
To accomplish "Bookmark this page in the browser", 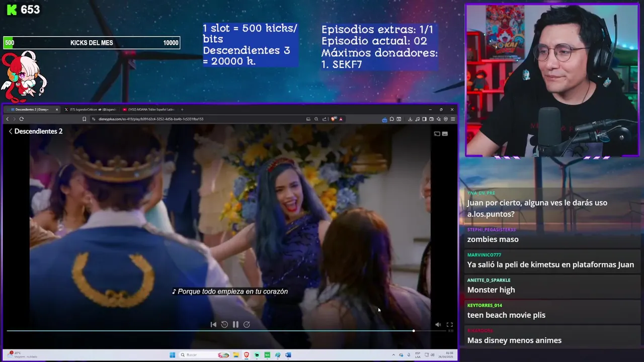I will click(85, 119).
